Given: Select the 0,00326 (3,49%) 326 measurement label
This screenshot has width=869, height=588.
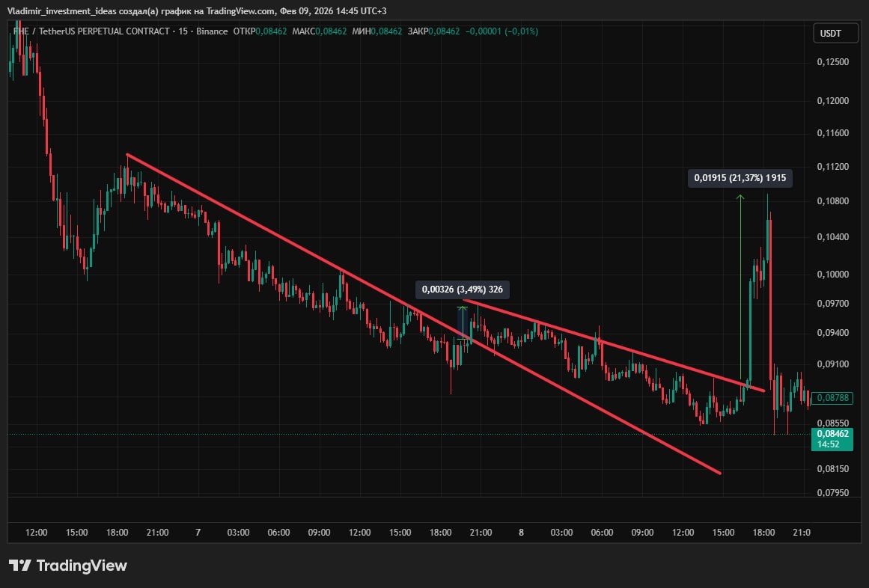Looking at the screenshot, I should pos(463,289).
